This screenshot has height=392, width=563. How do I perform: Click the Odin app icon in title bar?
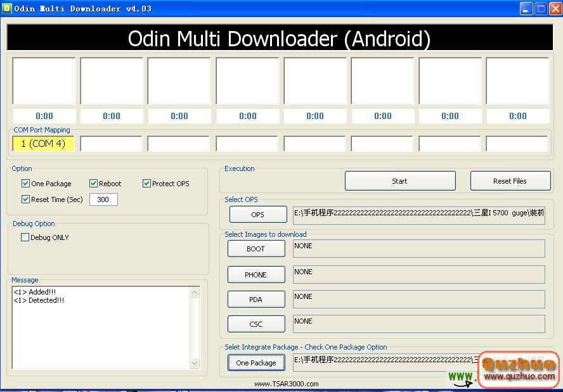point(6,8)
